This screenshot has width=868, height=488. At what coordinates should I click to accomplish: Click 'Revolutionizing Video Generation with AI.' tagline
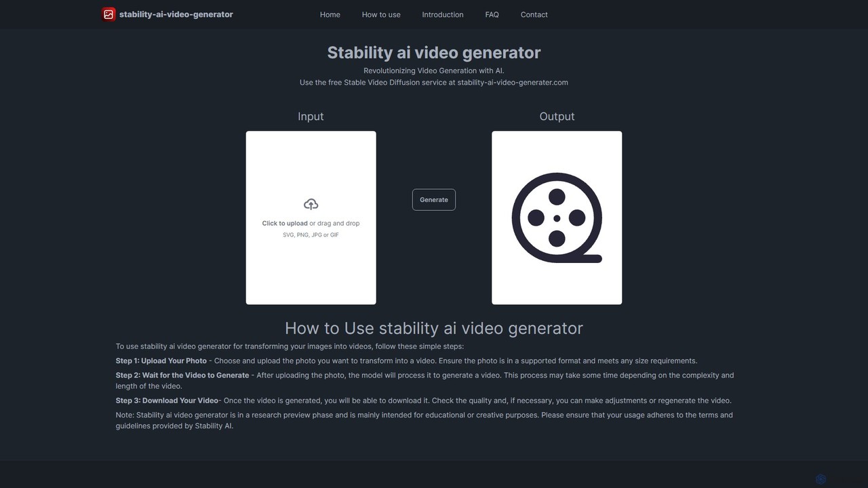click(434, 70)
